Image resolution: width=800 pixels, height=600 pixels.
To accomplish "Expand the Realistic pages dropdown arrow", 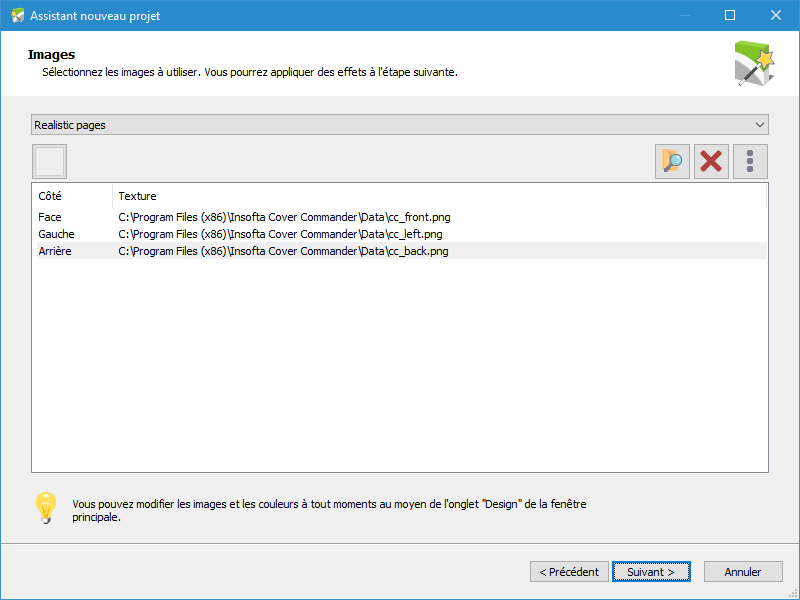I will coord(760,125).
